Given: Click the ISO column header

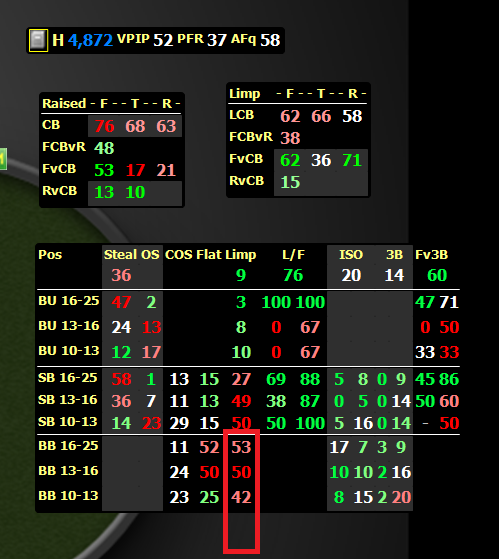Looking at the screenshot, I should pos(351,255).
